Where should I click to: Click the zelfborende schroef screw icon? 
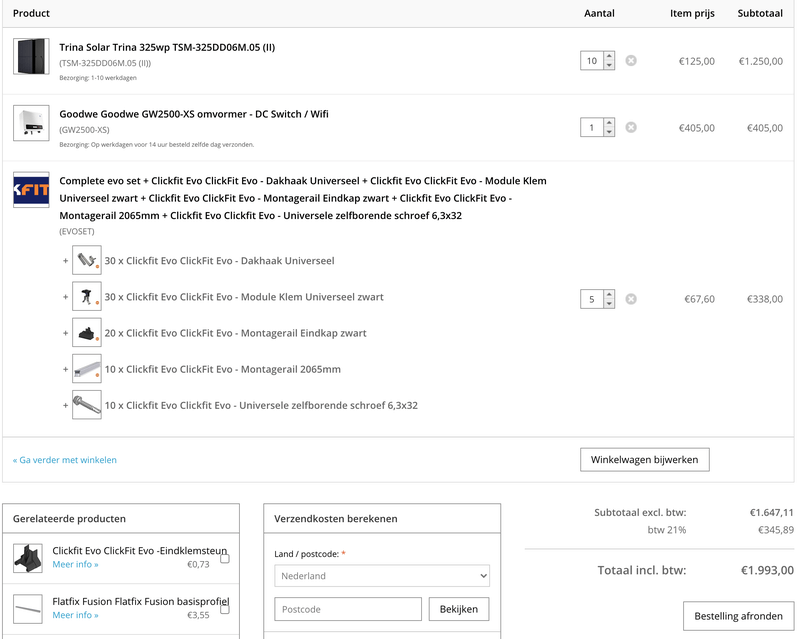[x=87, y=405]
